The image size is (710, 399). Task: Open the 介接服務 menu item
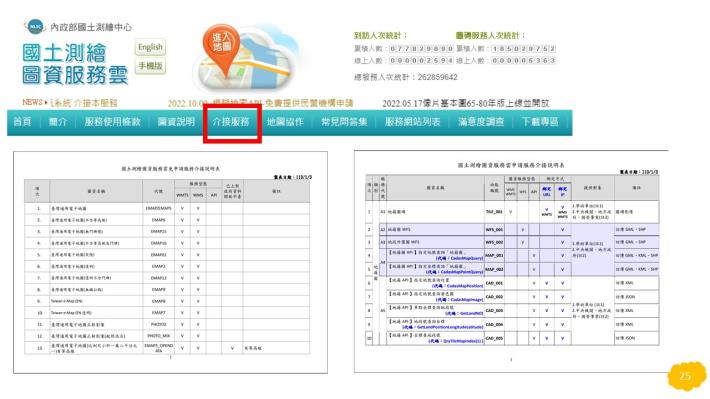click(231, 122)
